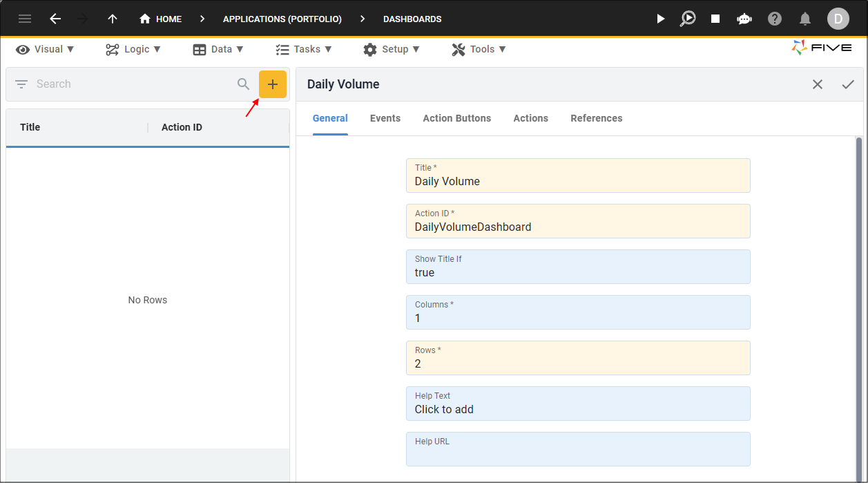Add a new dashboard with plus button
The width and height of the screenshot is (868, 483).
tap(273, 84)
